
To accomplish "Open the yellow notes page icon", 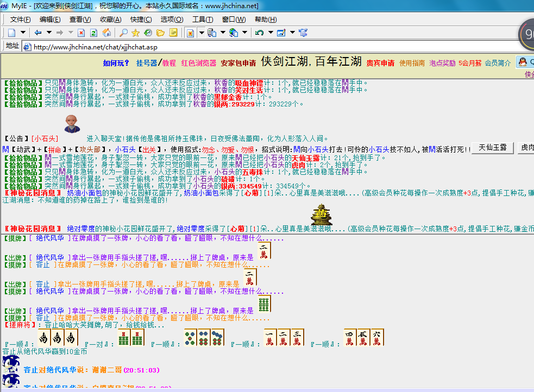I will (x=173, y=33).
